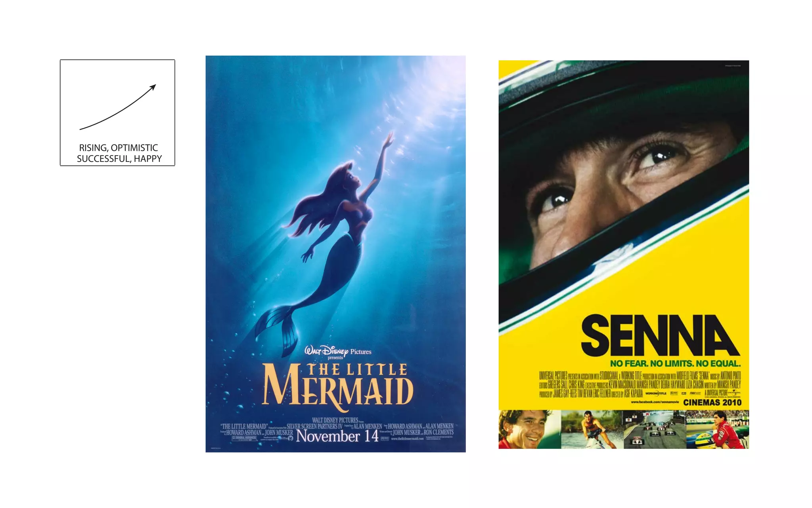Image resolution: width=812 pixels, height=508 pixels.
Task: Click the Walt Disney Pictures logo
Action: click(338, 352)
